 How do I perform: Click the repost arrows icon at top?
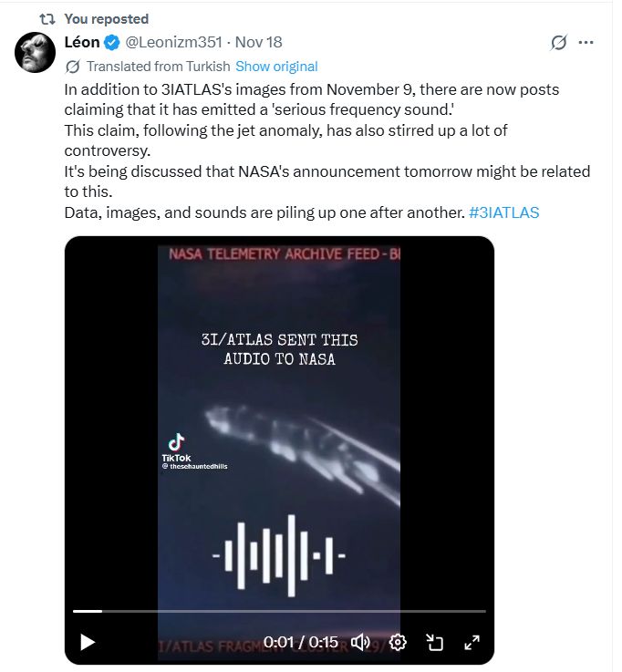point(44,18)
